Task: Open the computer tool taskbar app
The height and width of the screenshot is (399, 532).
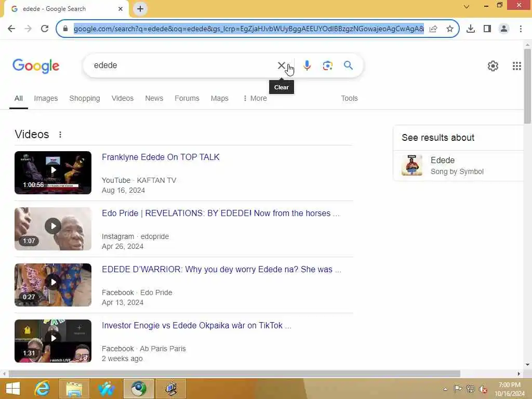Action: pos(171,389)
